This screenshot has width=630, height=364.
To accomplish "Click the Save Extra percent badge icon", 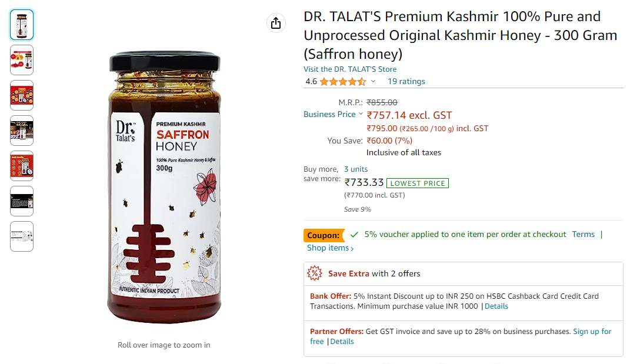I will coord(316,273).
